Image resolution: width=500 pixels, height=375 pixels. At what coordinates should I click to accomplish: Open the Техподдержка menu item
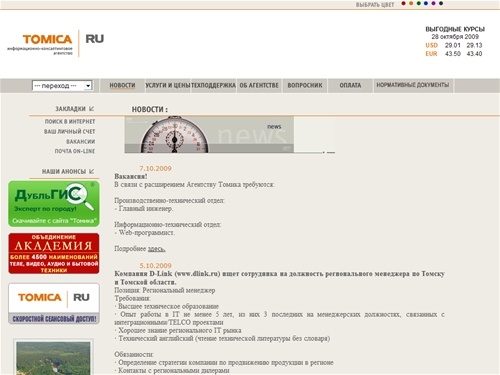214,85
